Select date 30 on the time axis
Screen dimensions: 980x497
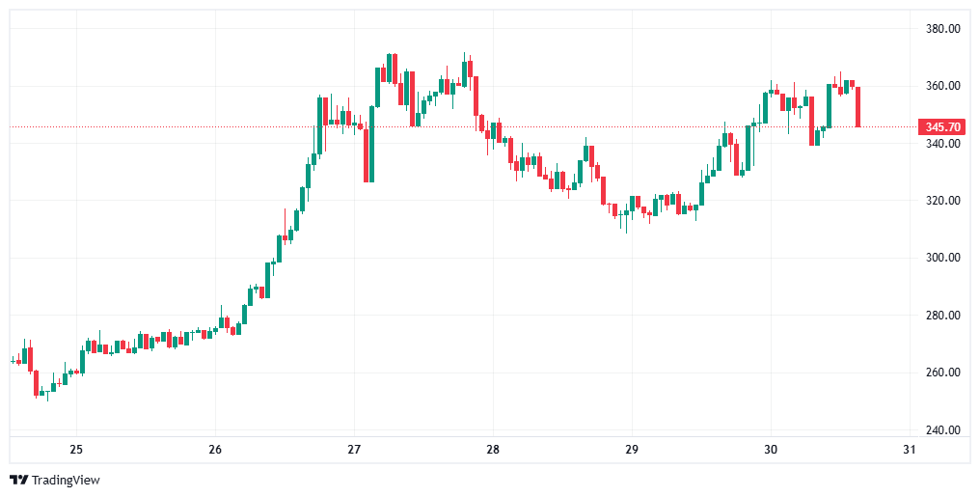click(771, 450)
